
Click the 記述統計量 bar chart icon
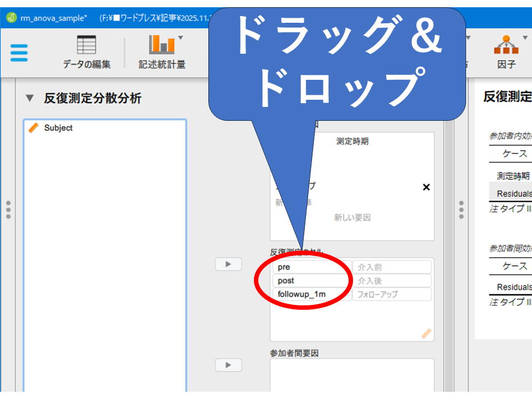pos(162,45)
